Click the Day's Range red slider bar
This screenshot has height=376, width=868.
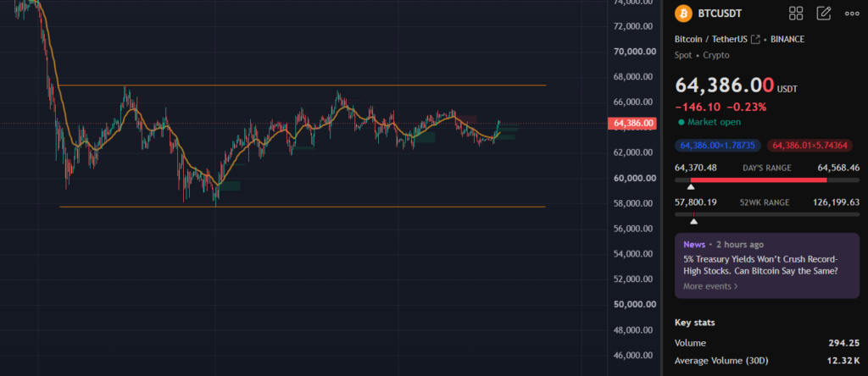pyautogui.click(x=759, y=180)
